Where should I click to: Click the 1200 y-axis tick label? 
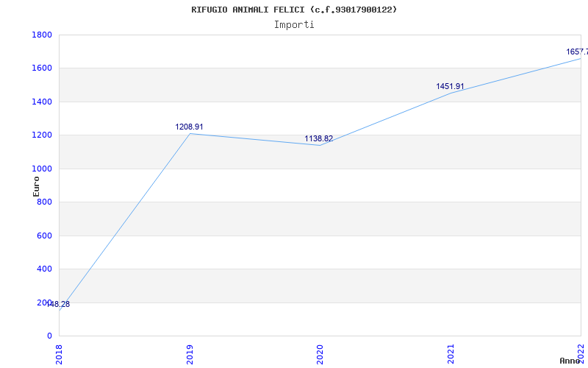click(x=42, y=135)
